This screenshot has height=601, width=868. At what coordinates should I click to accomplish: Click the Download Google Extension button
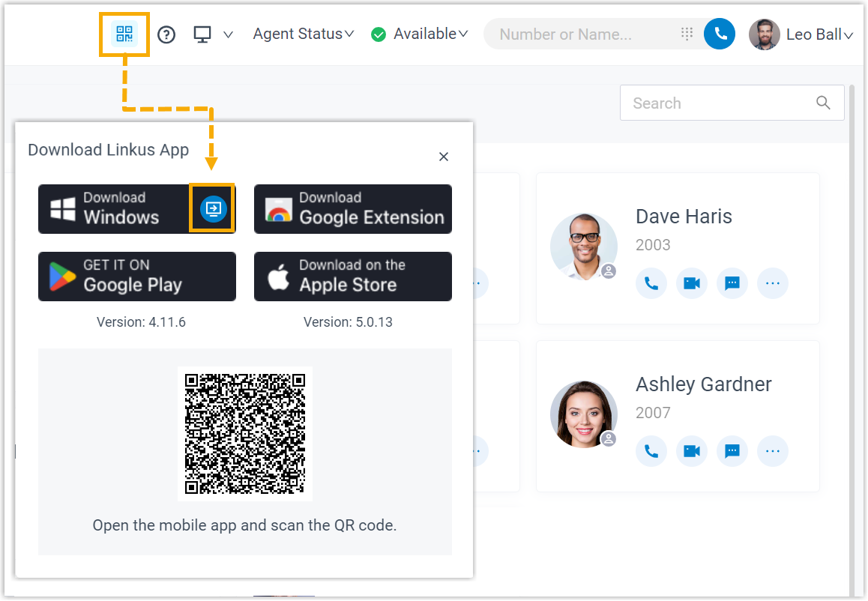[353, 208]
